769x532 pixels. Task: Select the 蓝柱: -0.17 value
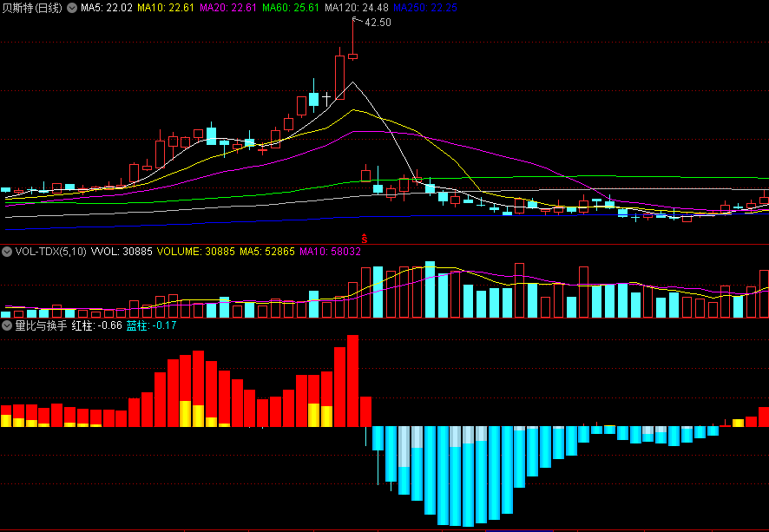point(151,325)
